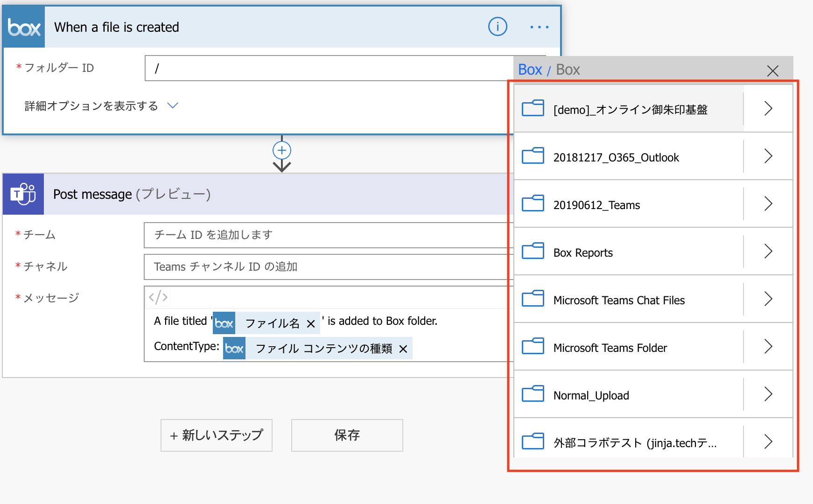This screenshot has width=813, height=504.
Task: Click the 新しいステップ button
Action: coord(216,435)
